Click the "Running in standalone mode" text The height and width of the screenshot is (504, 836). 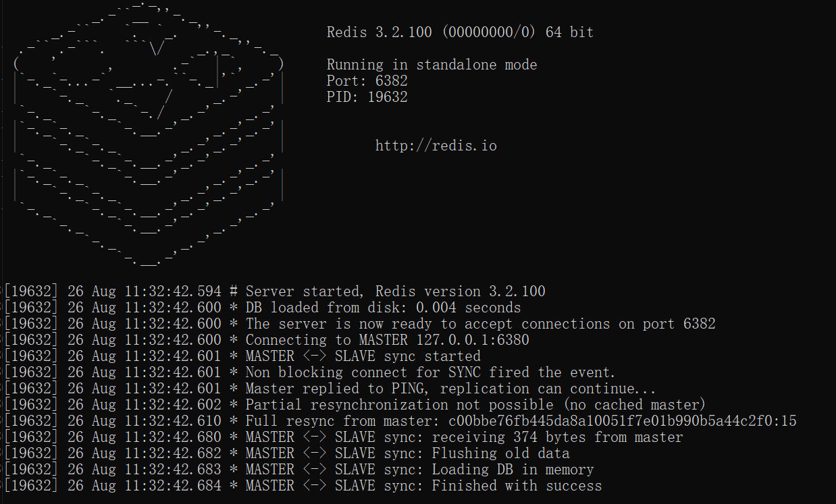click(x=432, y=65)
